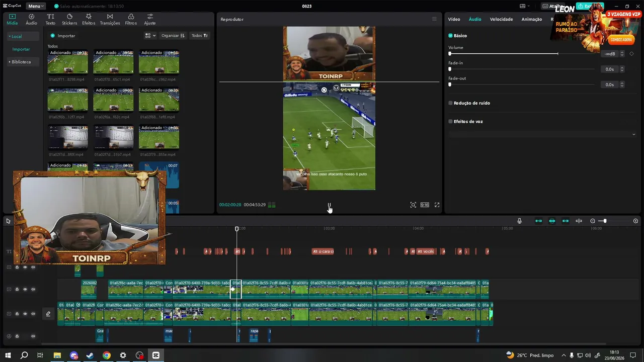The image size is (644, 362).
Task: Open the Reprodutor panel options menu
Action: [x=434, y=19]
